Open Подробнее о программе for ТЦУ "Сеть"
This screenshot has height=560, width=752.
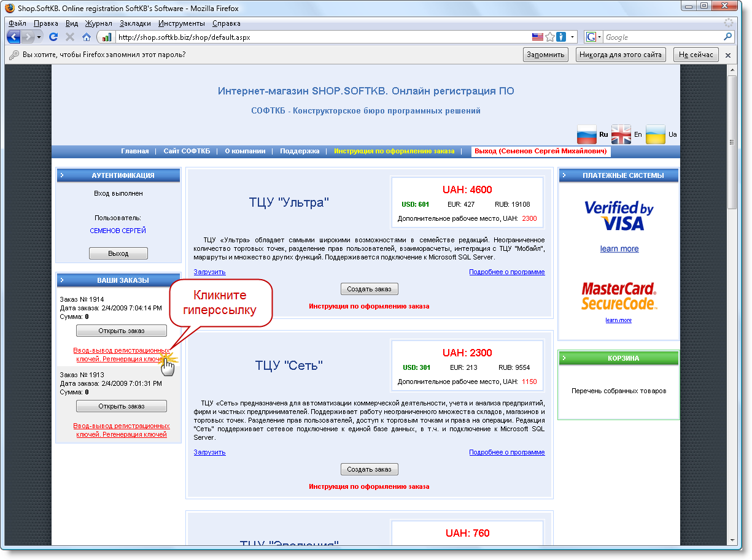click(507, 452)
